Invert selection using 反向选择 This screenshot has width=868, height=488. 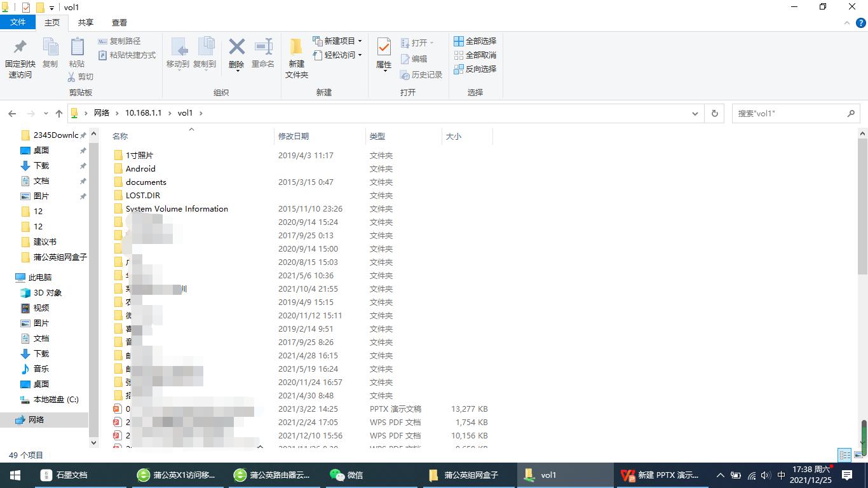[475, 69]
